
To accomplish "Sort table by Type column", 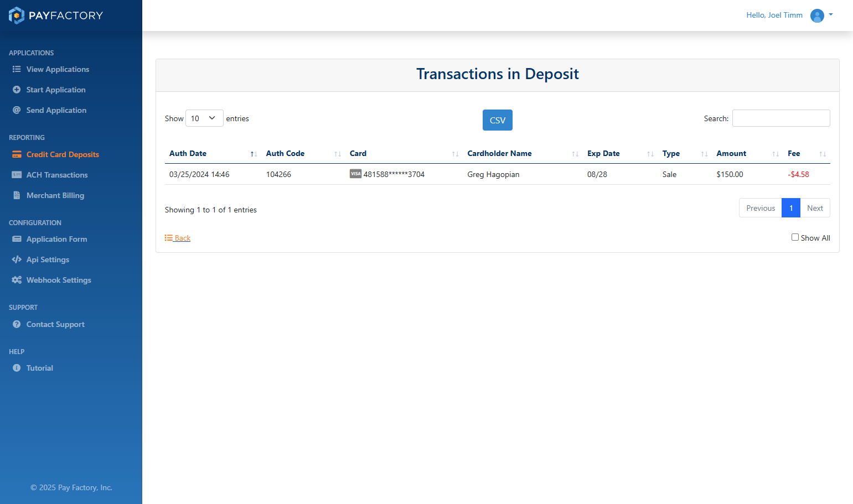I will click(x=685, y=153).
